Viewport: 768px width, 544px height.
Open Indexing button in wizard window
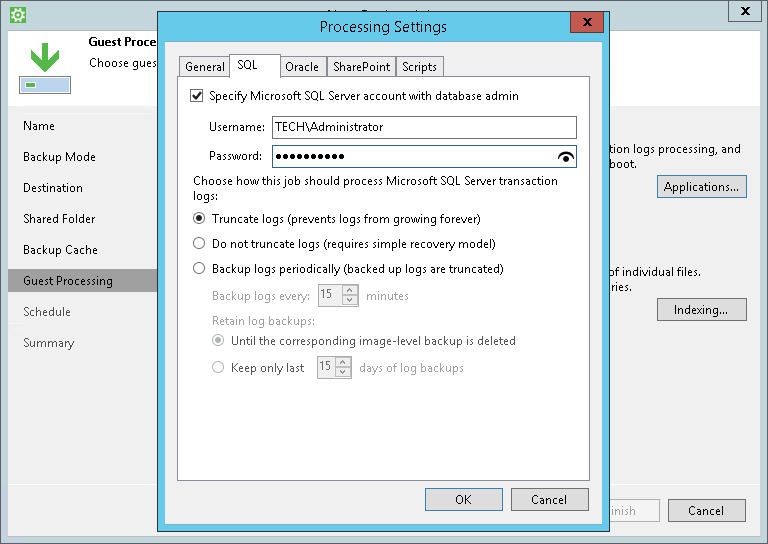tap(701, 309)
